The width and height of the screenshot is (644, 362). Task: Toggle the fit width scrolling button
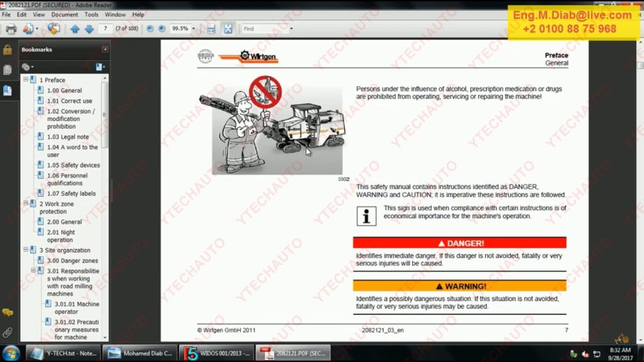211,29
